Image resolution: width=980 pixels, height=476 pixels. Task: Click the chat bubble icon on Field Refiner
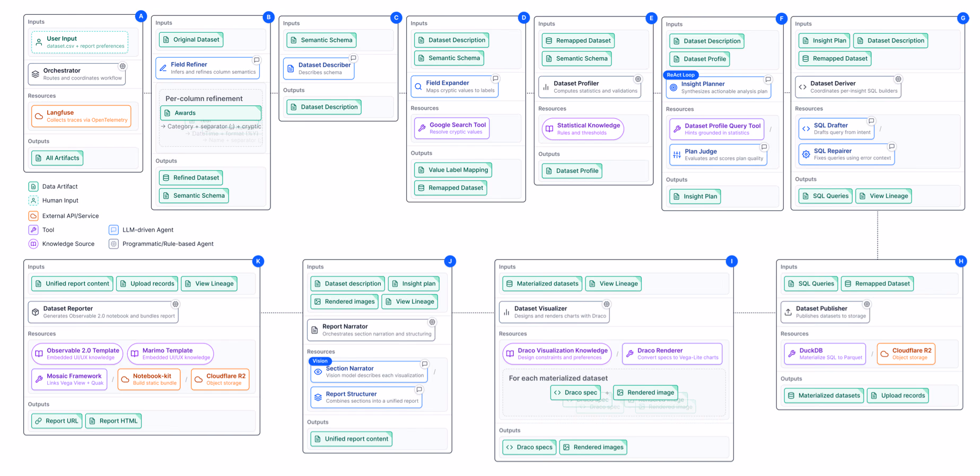(257, 60)
